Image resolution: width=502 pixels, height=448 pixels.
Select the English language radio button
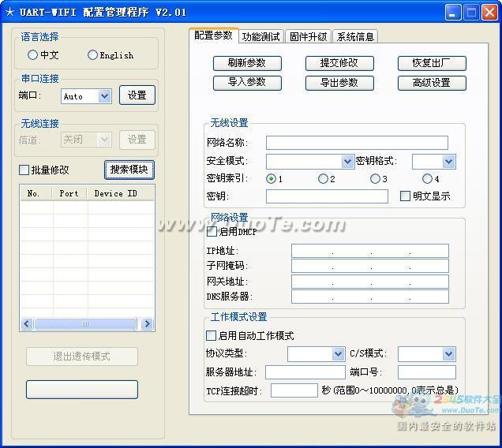[92, 54]
